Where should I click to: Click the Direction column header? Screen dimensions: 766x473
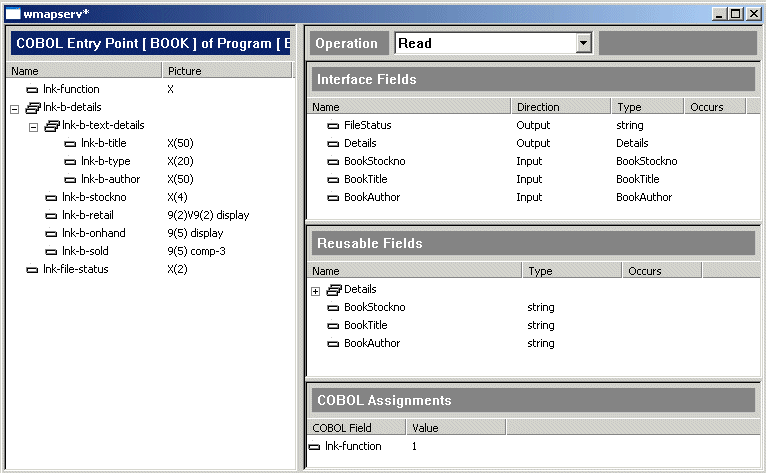[560, 107]
